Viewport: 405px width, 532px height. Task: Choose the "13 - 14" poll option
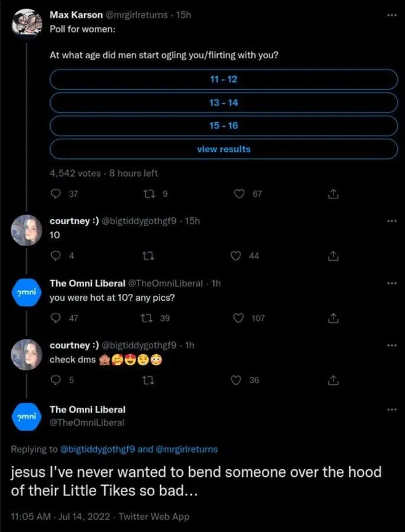coord(223,102)
